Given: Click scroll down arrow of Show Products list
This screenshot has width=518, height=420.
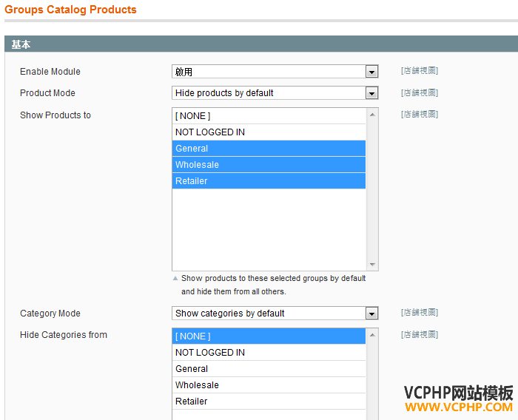Looking at the screenshot, I should coord(372,265).
